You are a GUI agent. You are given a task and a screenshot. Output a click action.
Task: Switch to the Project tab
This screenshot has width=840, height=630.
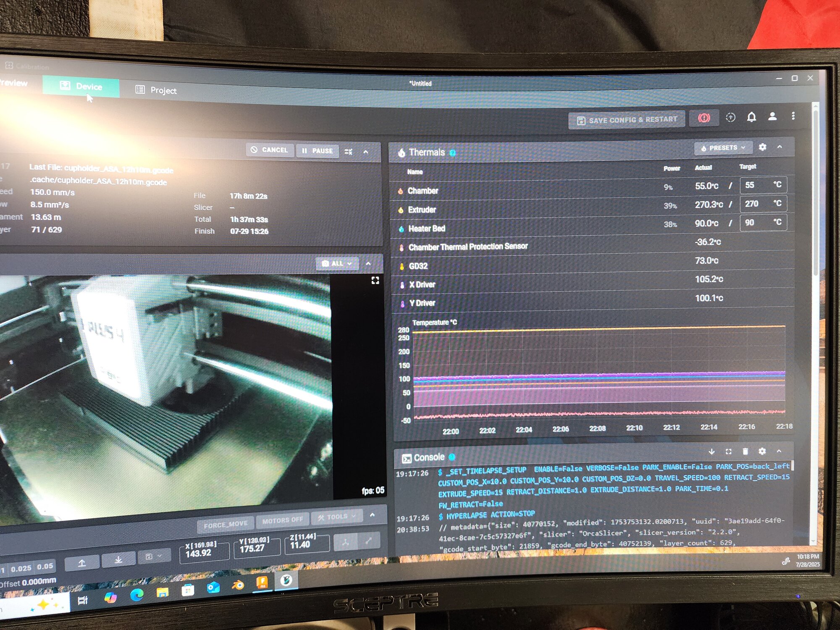click(x=156, y=90)
